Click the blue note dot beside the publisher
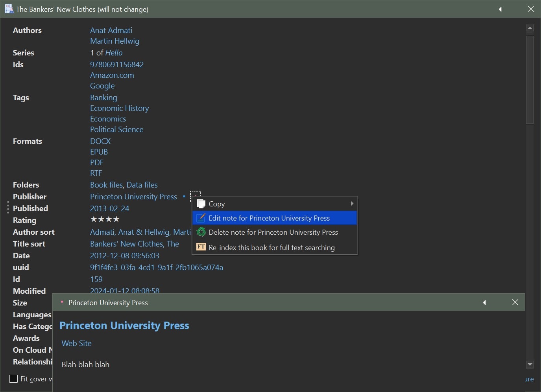The height and width of the screenshot is (392, 541). pyautogui.click(x=184, y=196)
